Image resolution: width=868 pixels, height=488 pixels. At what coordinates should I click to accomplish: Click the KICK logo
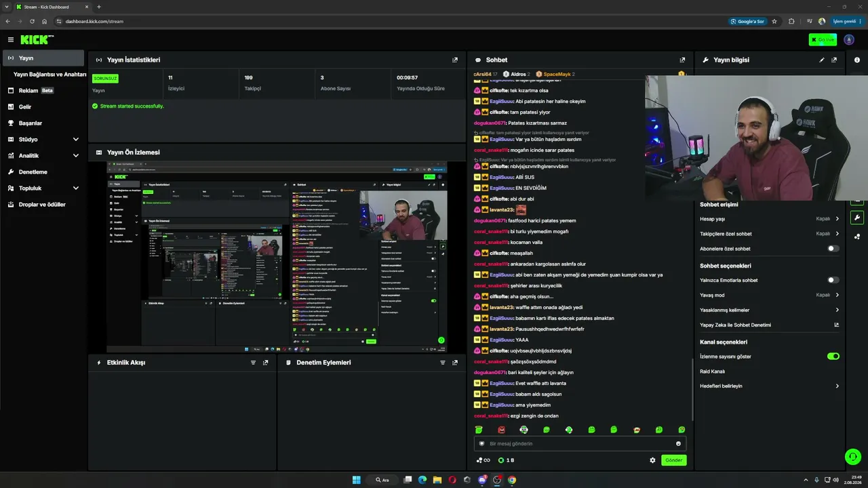[37, 40]
